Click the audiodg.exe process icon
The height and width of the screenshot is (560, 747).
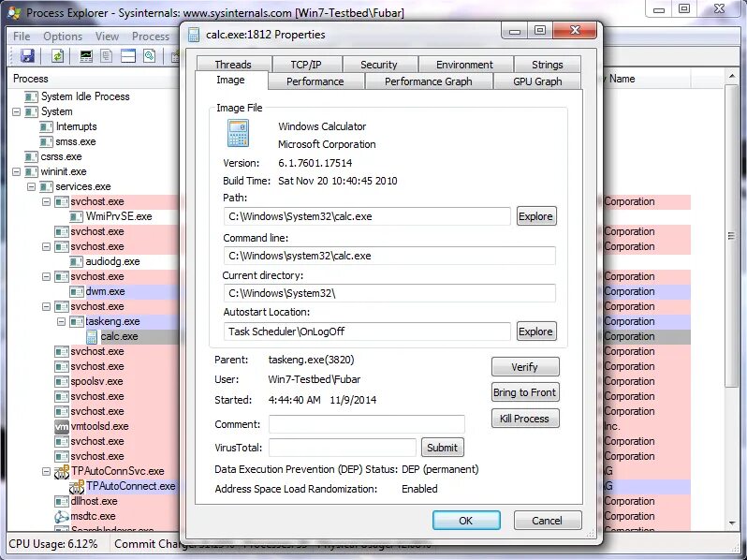pos(77,261)
